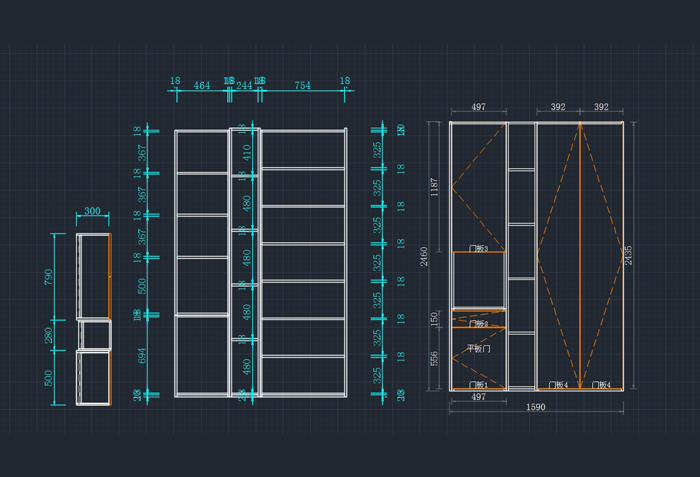Select the 1187 vertical dimension label
The image size is (700, 477).
(433, 186)
